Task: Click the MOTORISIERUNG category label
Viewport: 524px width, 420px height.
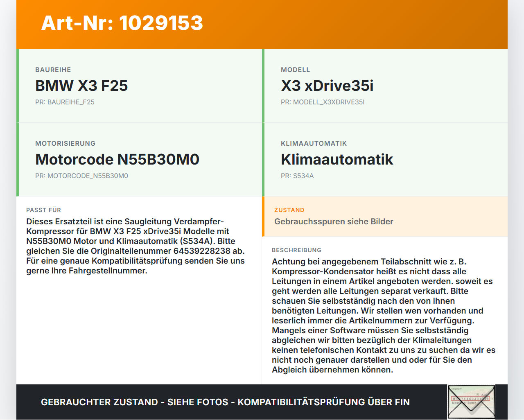Action: 65,143
